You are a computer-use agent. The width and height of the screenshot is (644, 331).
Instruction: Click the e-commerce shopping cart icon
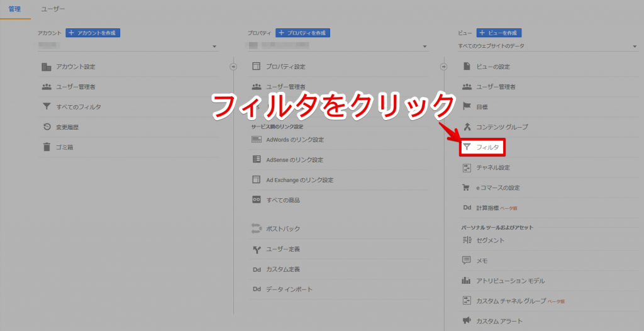pyautogui.click(x=467, y=188)
